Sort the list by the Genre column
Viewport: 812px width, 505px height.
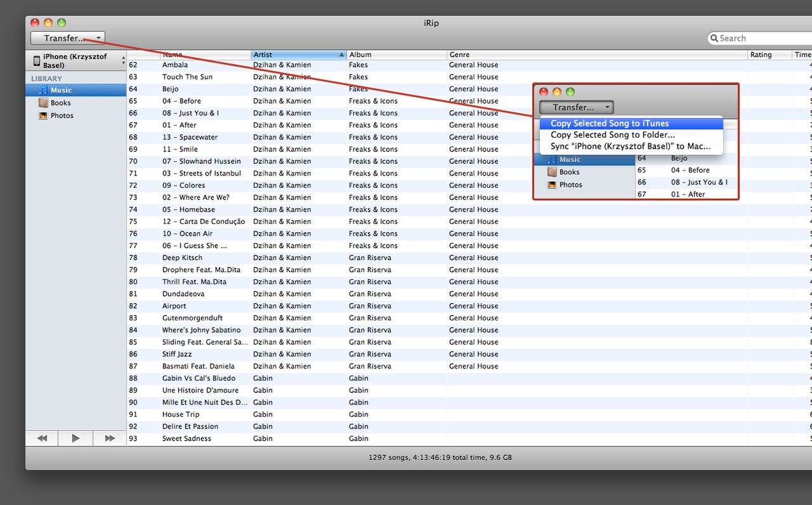pos(597,55)
